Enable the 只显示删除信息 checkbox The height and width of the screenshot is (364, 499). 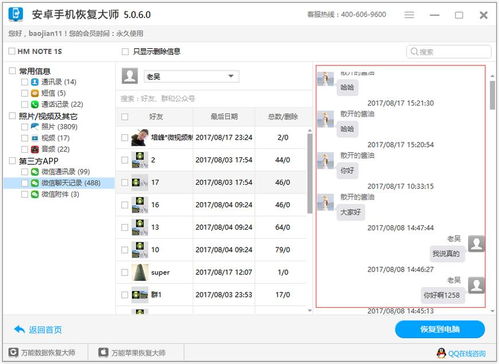click(125, 52)
